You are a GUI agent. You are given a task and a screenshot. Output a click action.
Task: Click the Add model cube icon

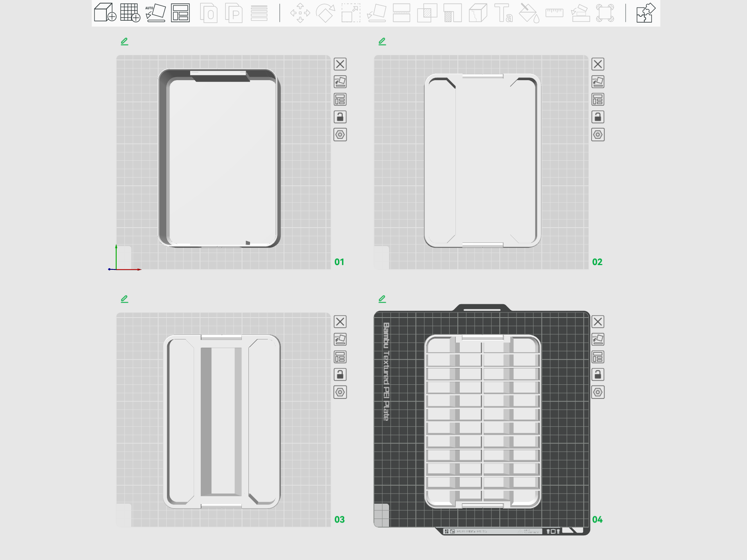coord(105,13)
